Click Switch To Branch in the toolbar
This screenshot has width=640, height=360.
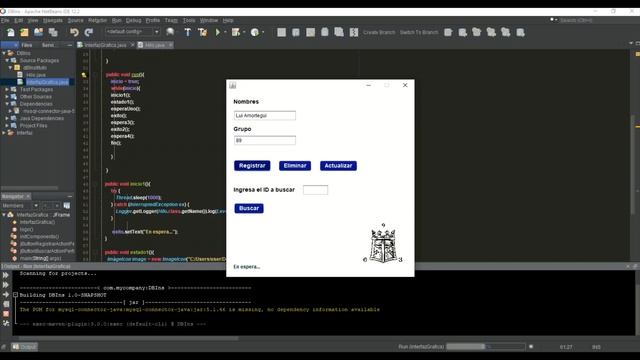pos(419,32)
